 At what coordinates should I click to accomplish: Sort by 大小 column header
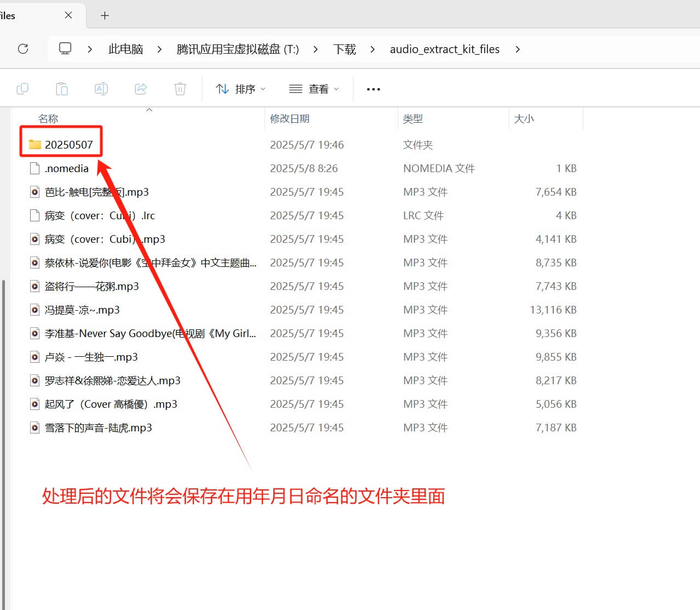(x=524, y=119)
